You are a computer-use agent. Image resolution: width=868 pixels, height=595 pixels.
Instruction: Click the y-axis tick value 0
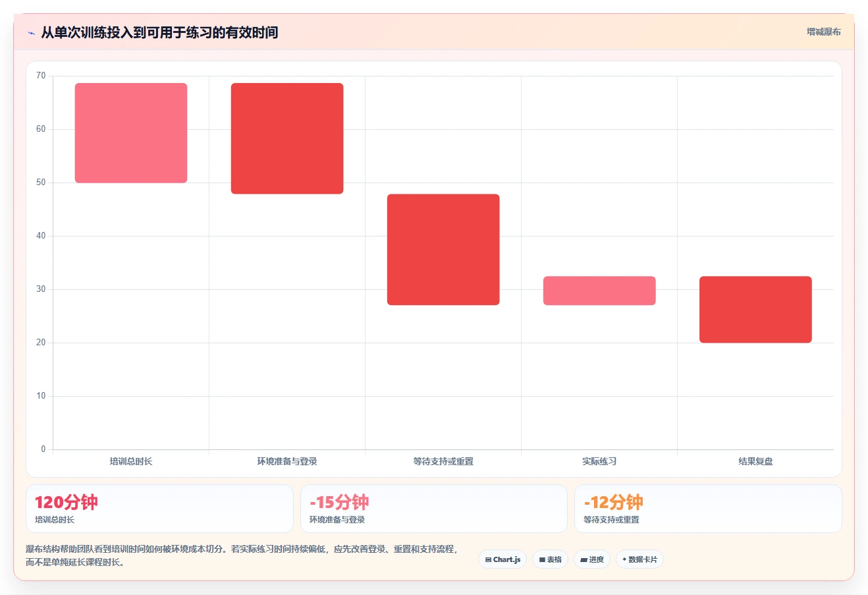click(43, 449)
